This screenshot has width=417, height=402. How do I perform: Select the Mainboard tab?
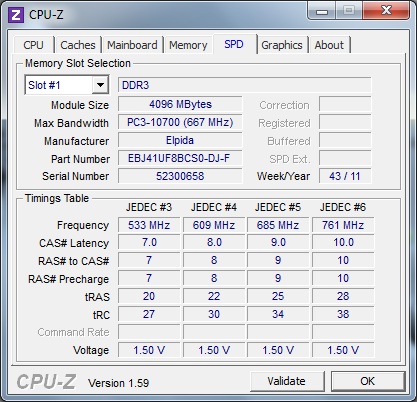click(132, 45)
